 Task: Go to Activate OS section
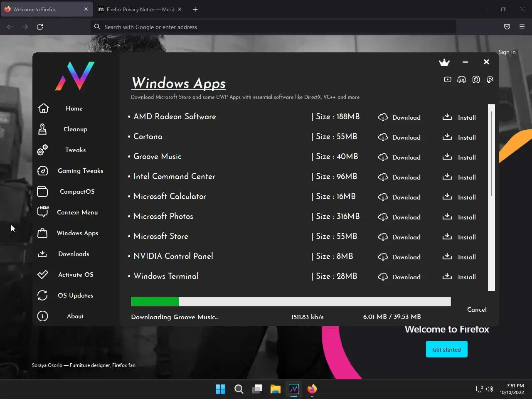tap(76, 275)
